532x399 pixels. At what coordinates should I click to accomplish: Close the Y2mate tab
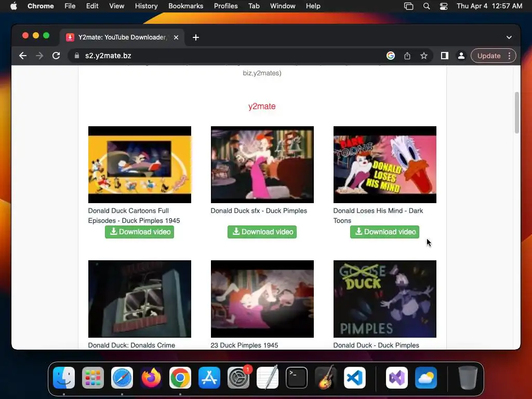click(x=176, y=37)
